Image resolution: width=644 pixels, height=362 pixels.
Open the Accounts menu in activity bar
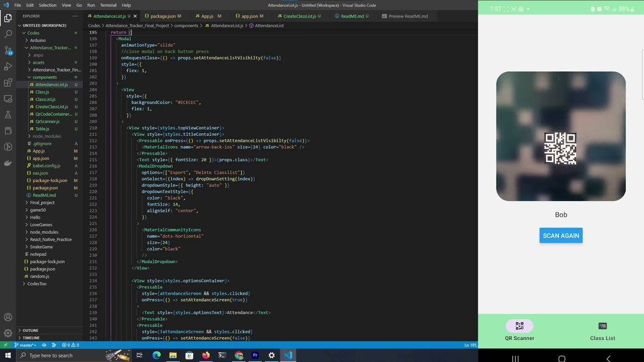click(x=8, y=317)
